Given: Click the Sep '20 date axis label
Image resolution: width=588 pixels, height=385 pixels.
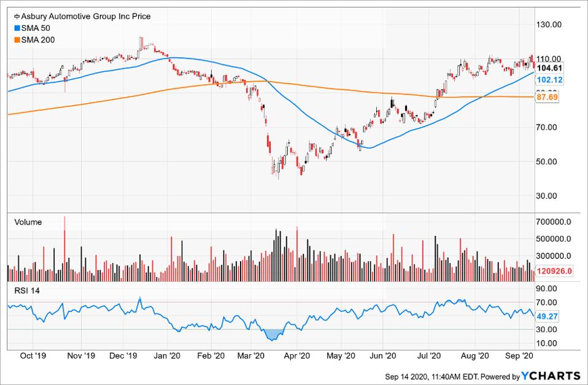Looking at the screenshot, I should [x=519, y=355].
